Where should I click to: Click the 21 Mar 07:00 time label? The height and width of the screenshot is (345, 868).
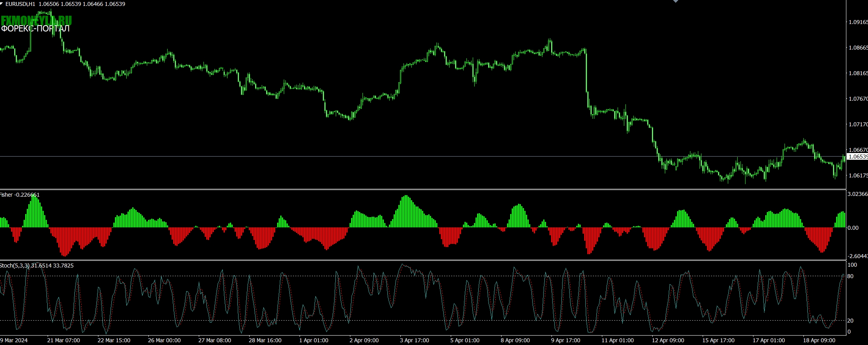tap(63, 340)
